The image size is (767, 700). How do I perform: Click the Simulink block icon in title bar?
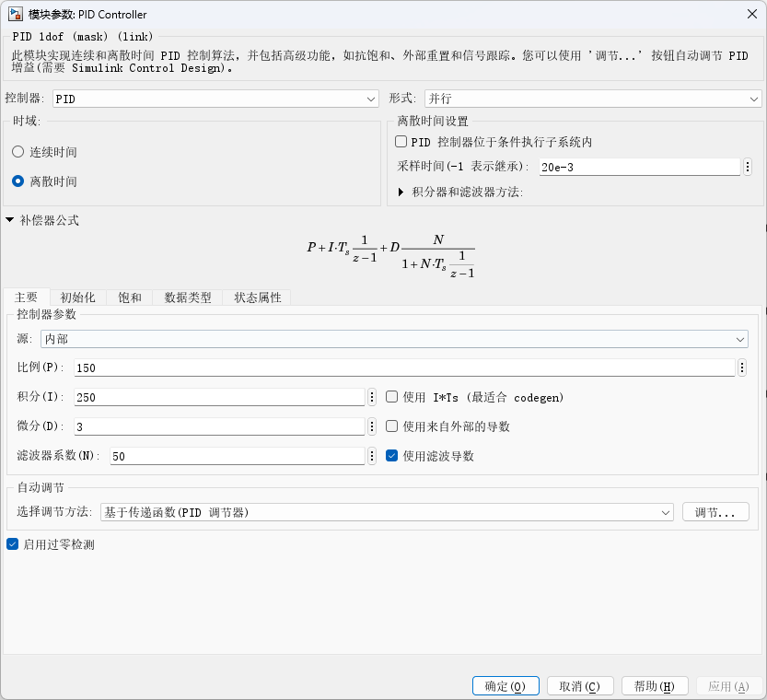[16, 15]
